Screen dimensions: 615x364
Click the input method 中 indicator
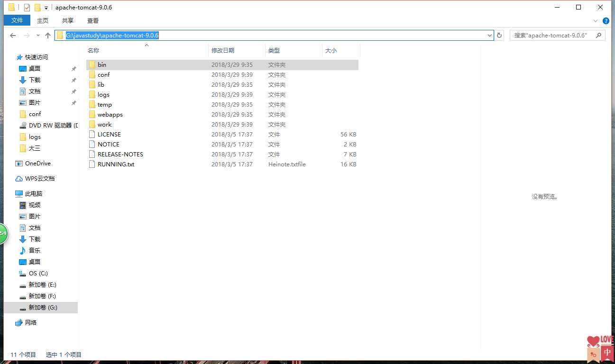click(x=607, y=353)
